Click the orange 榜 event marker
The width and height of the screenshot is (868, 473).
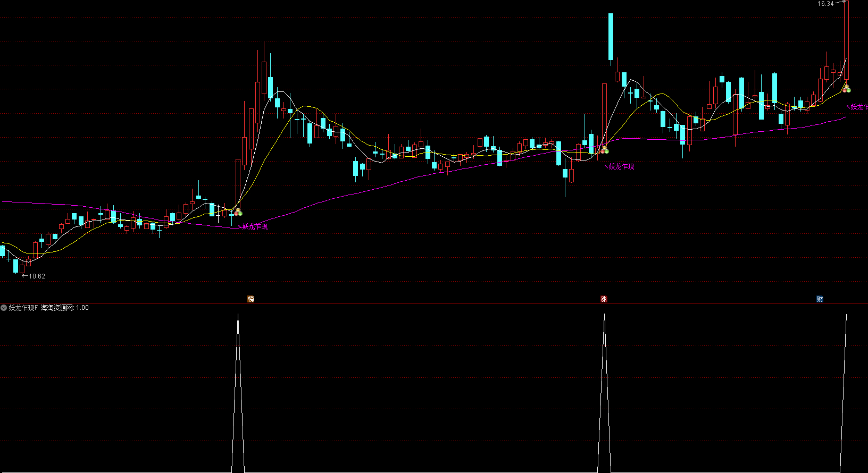[251, 299]
